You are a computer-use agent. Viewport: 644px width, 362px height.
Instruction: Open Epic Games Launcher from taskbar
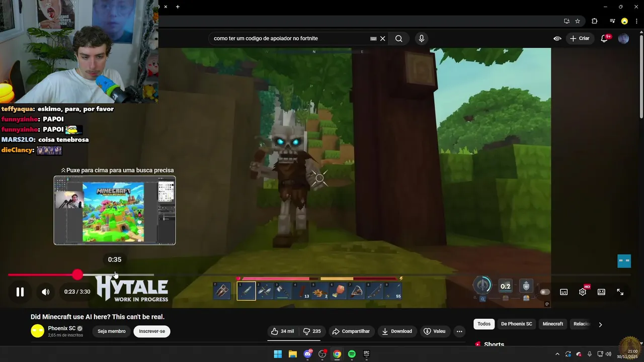(x=367, y=354)
